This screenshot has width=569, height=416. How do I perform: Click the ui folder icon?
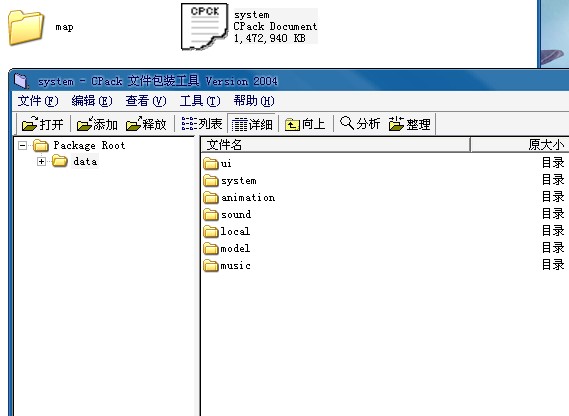click(x=211, y=163)
